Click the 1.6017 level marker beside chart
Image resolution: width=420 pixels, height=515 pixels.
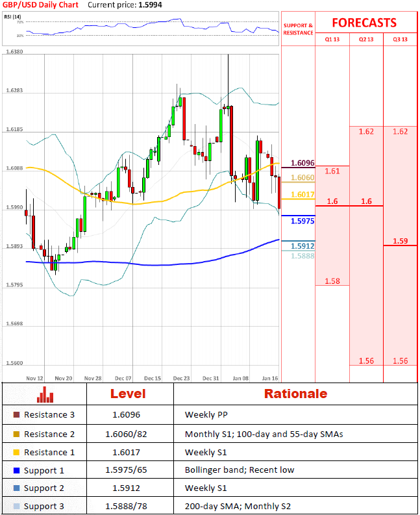(x=303, y=194)
